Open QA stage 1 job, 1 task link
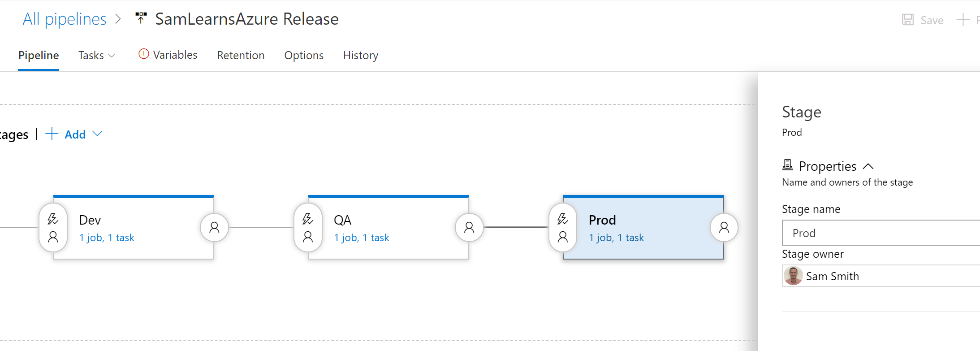The width and height of the screenshot is (980, 351). pyautogui.click(x=361, y=238)
